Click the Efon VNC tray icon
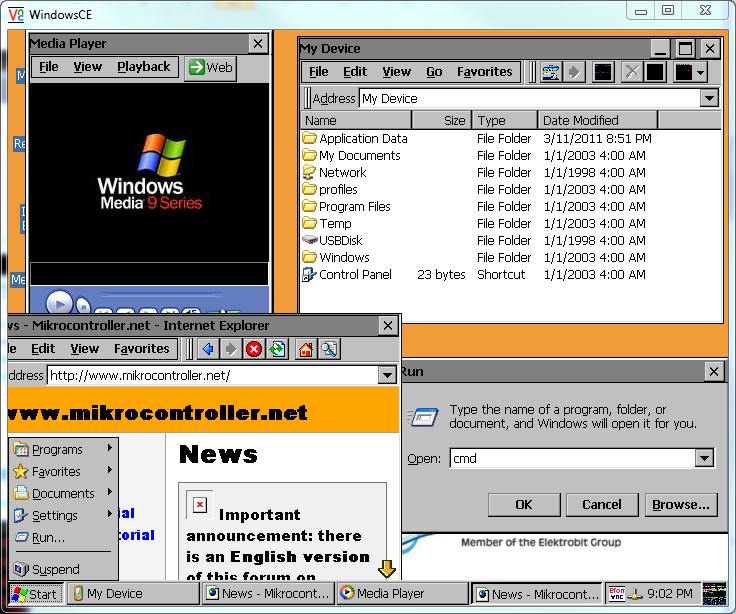 [616, 594]
